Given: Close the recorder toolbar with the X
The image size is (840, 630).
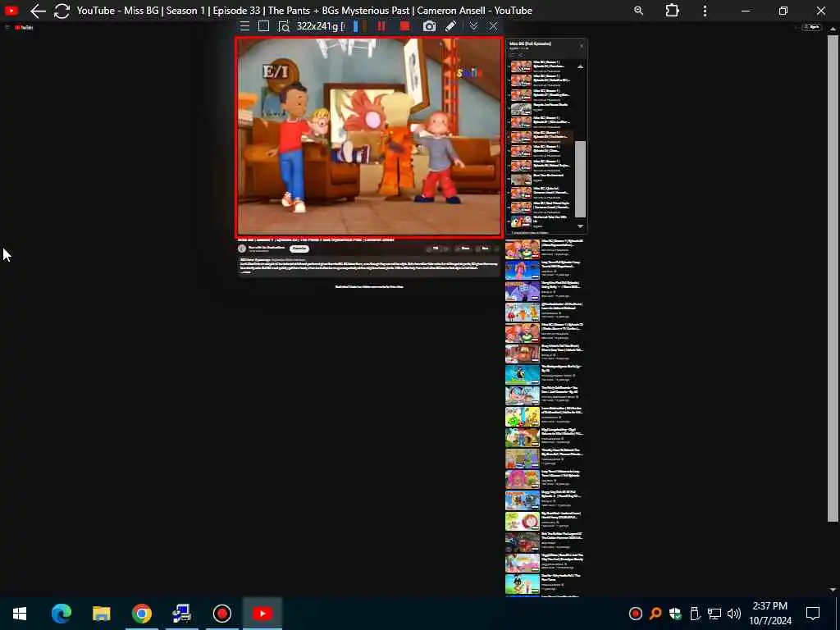Looking at the screenshot, I should coord(493,26).
